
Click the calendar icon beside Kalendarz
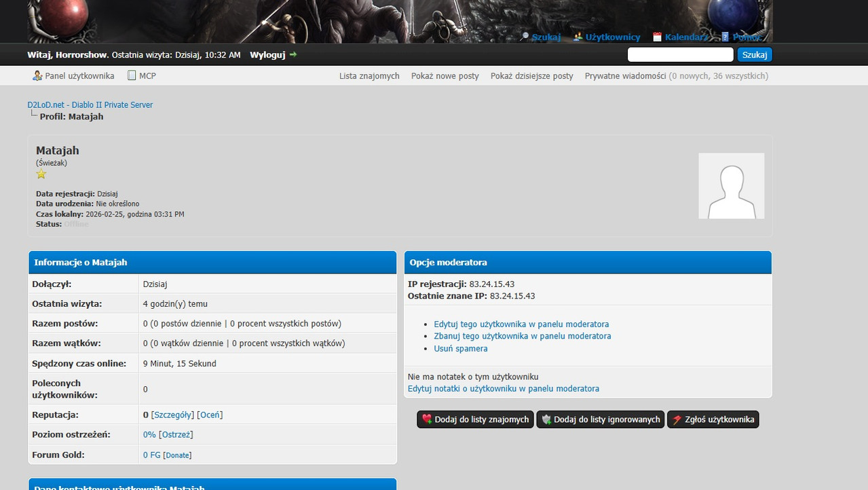click(x=657, y=37)
